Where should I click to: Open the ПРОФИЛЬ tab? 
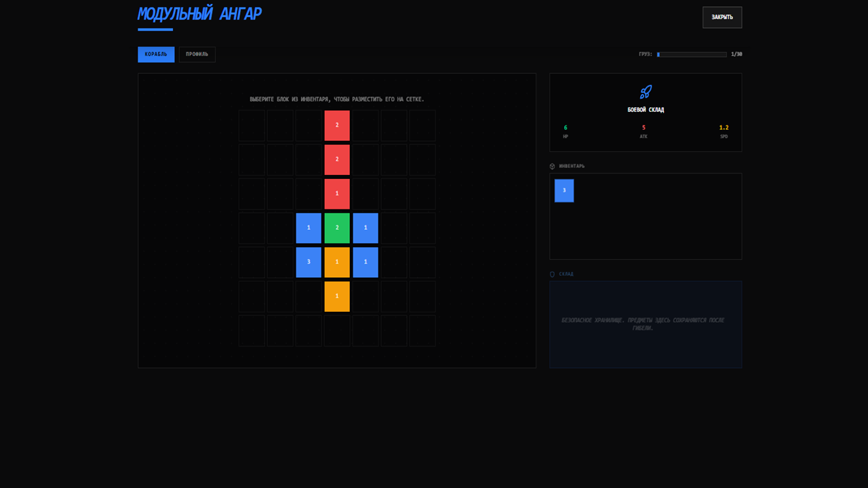tap(197, 54)
